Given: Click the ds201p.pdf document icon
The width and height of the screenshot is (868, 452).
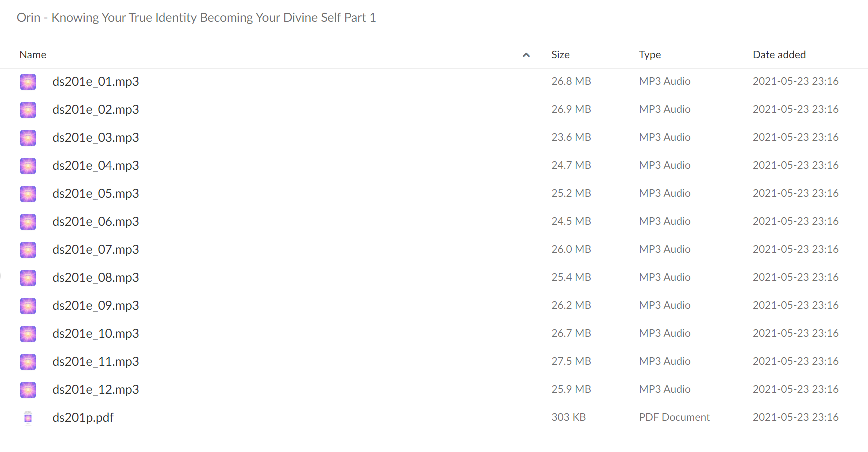Looking at the screenshot, I should pos(28,418).
